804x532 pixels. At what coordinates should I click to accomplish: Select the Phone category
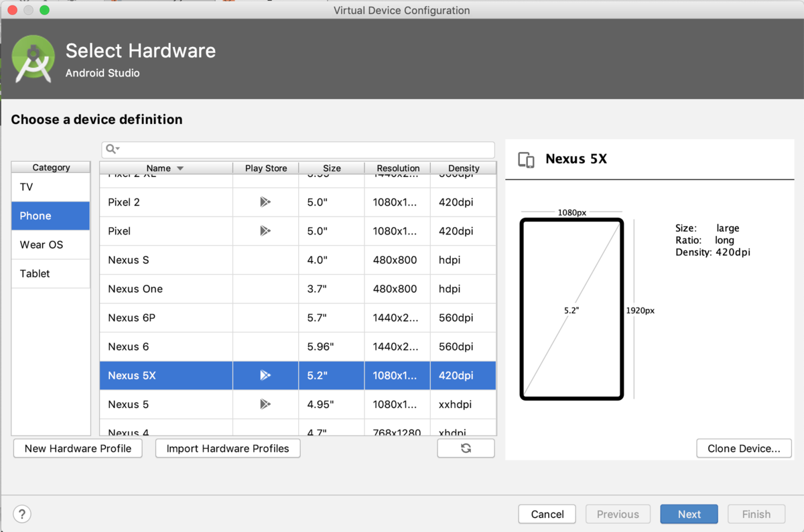(50, 216)
